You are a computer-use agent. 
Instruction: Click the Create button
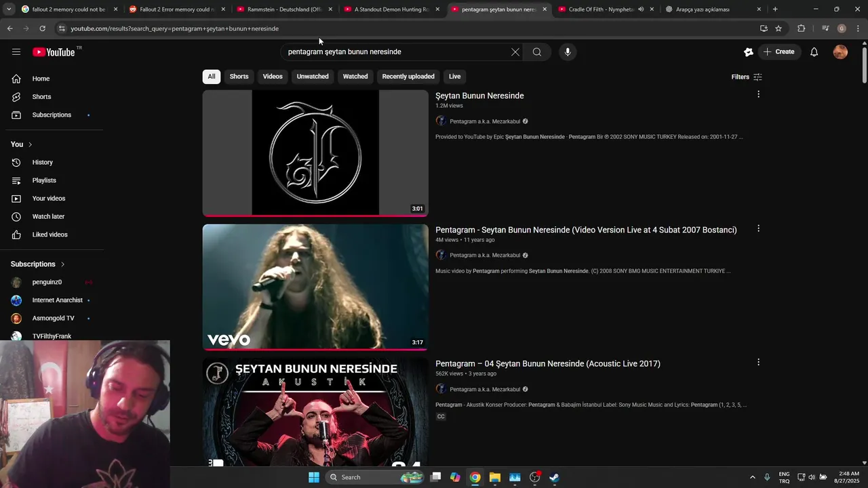pos(779,52)
